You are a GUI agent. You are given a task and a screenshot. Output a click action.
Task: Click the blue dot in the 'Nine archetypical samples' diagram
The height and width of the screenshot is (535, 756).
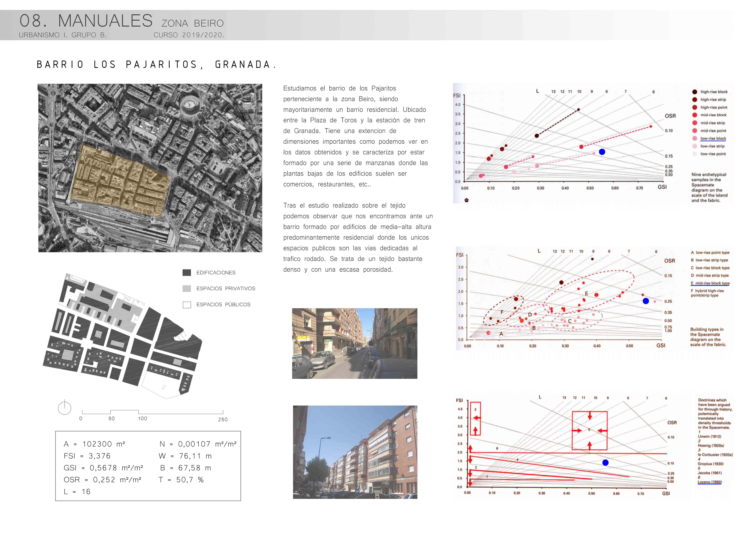602,152
